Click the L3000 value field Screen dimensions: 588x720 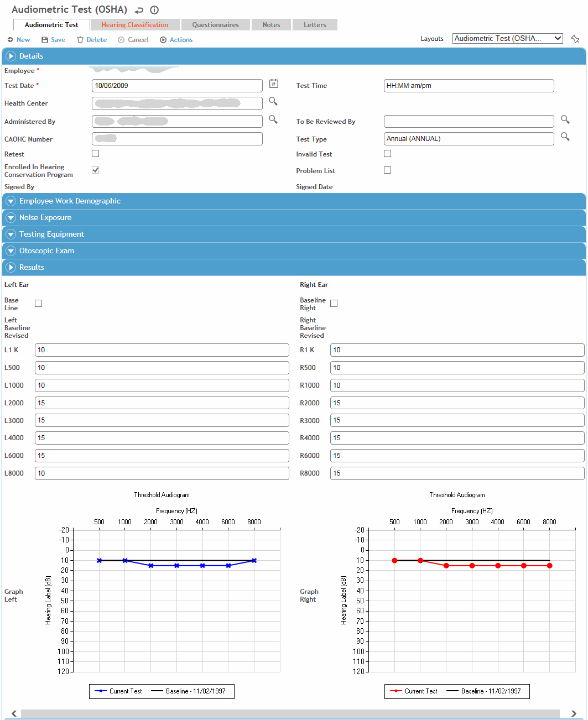pyautogui.click(x=162, y=420)
